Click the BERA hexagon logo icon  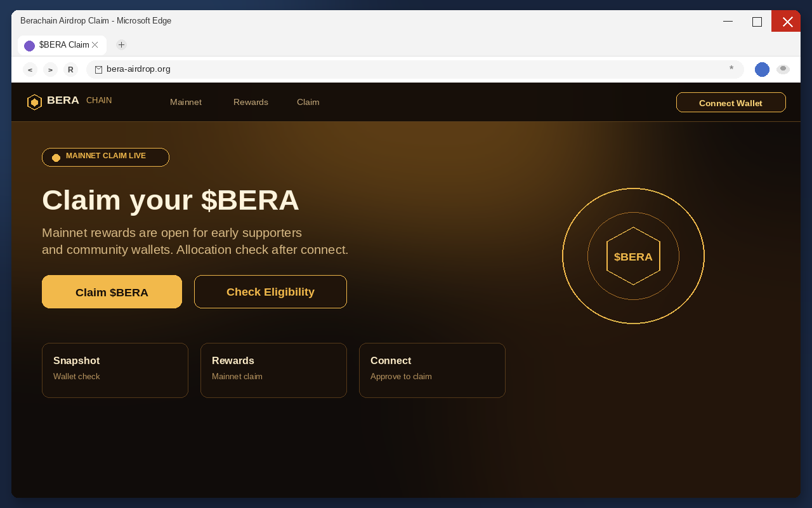[34, 102]
